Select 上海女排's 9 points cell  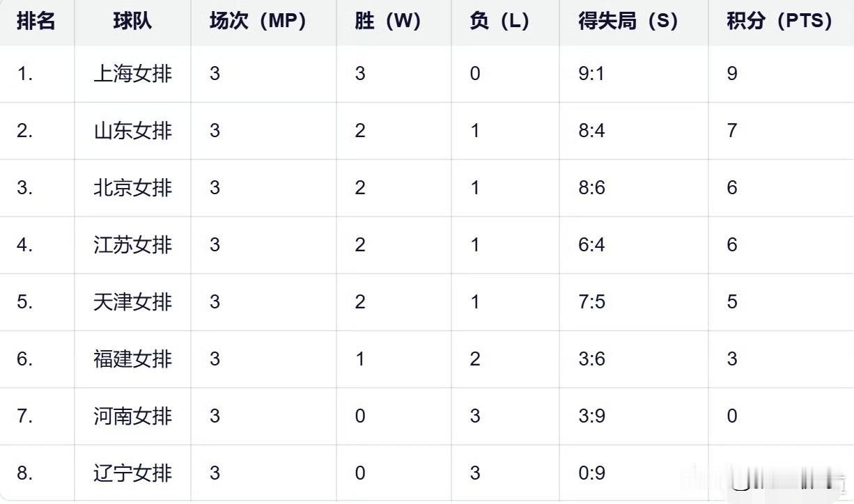(x=732, y=74)
